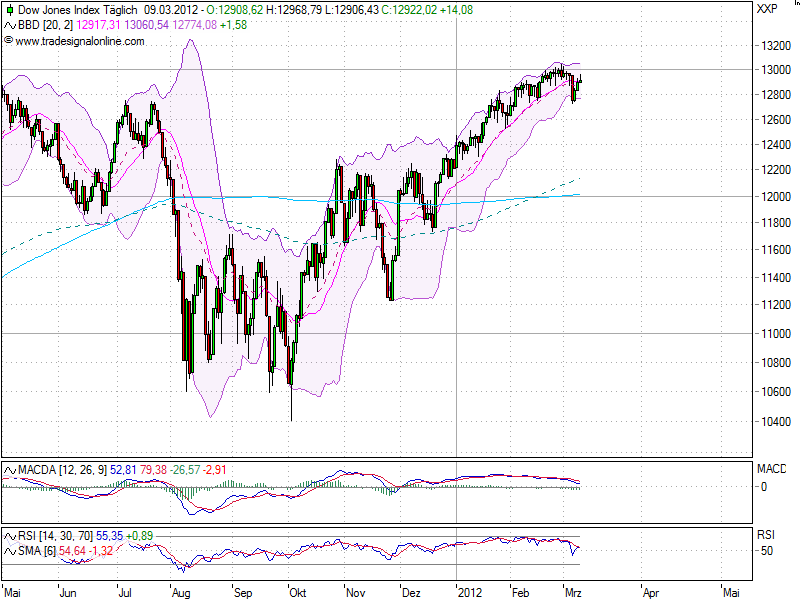Click the 2012 year label on time axis
The image size is (800, 600).
tap(470, 593)
